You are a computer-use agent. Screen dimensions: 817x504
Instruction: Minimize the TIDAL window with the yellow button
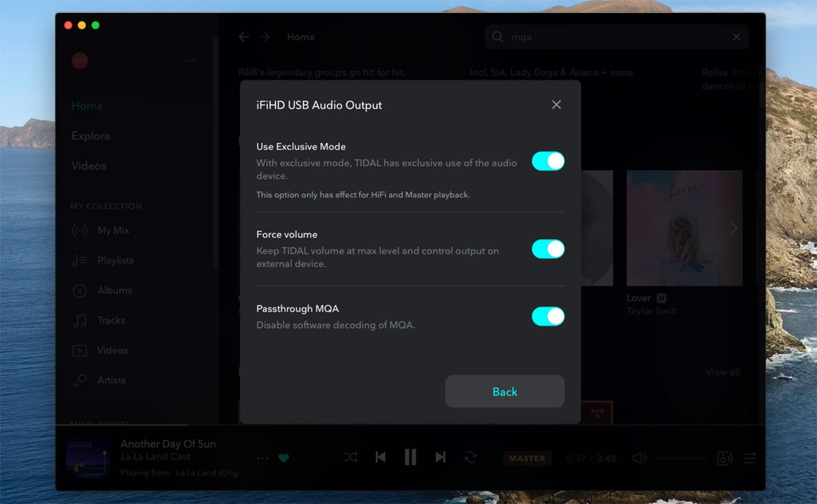click(x=82, y=25)
